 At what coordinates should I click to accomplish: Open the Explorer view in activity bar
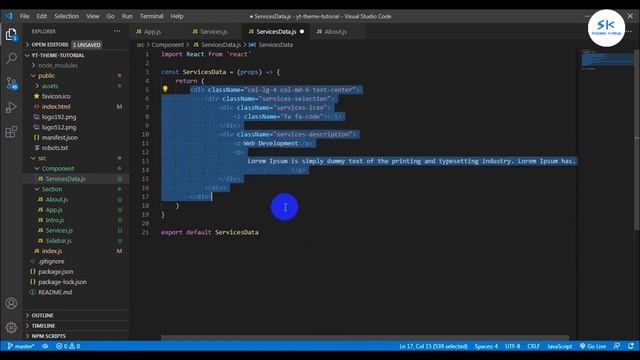(11, 34)
